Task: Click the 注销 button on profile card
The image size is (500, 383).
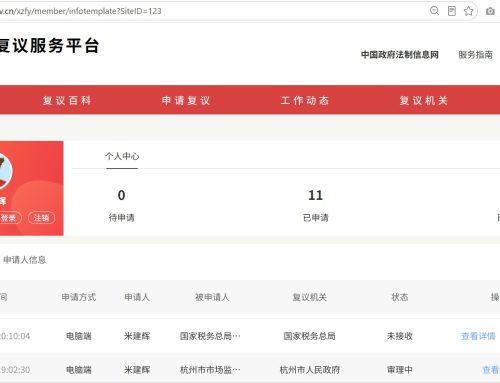Action: point(41,218)
